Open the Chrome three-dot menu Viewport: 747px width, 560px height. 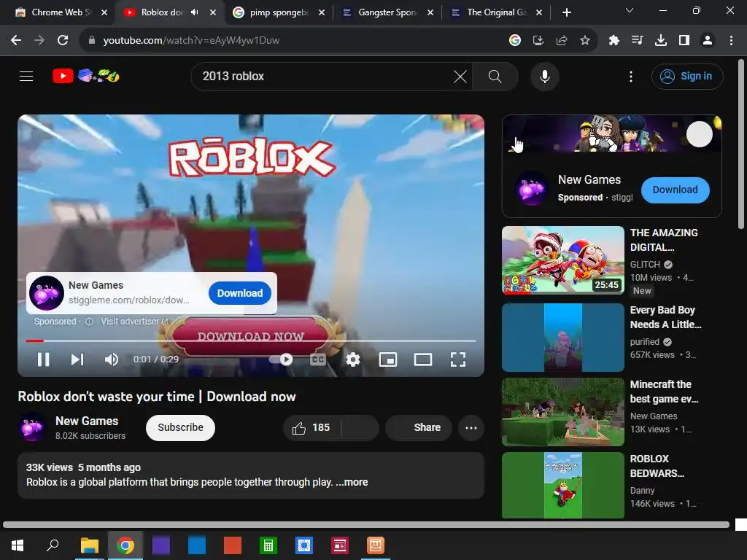[x=731, y=41]
